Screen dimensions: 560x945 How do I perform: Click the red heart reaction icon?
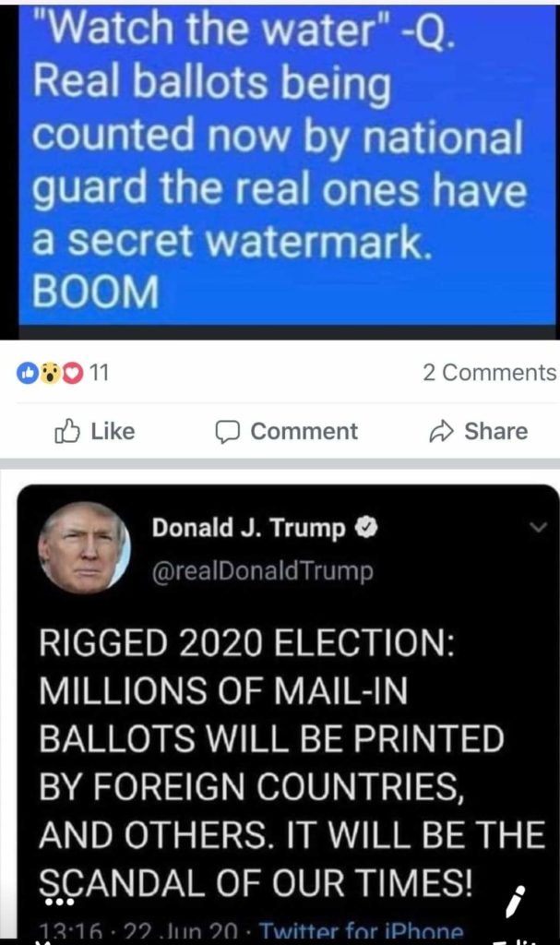tap(72, 373)
